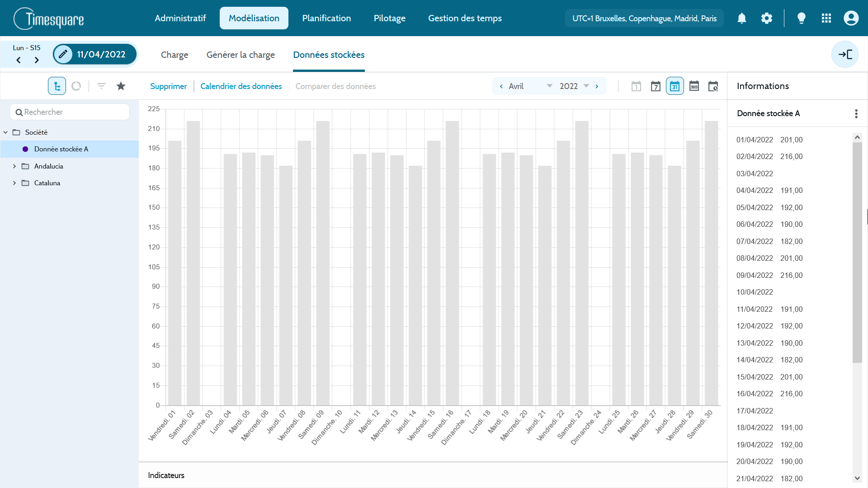Open the lightbulb tips icon

click(x=801, y=18)
